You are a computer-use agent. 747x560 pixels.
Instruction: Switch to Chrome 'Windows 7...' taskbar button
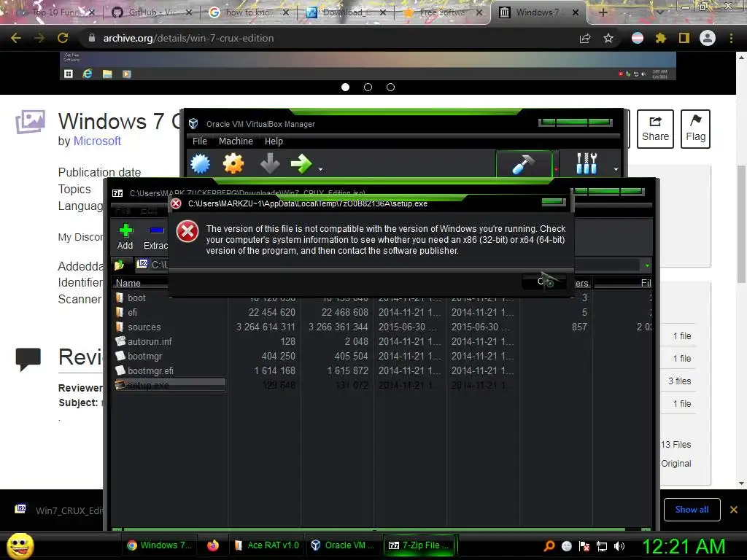[x=160, y=545]
